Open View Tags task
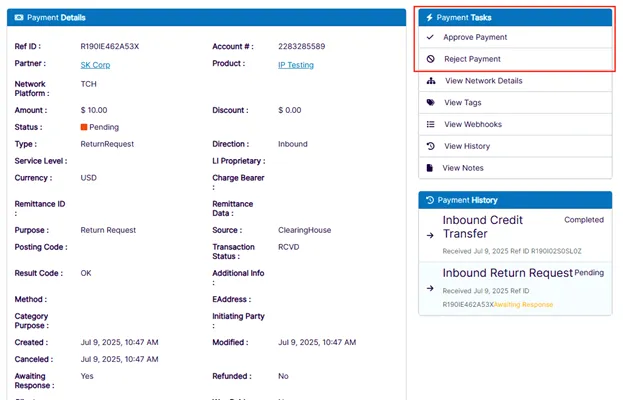 (x=515, y=102)
